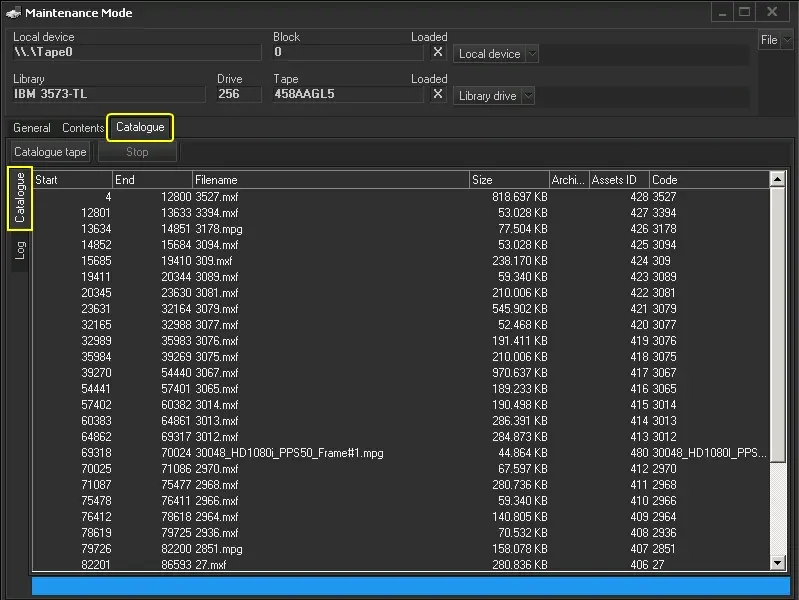
Task: Maximize the Maintenance Mode window
Action: (744, 12)
